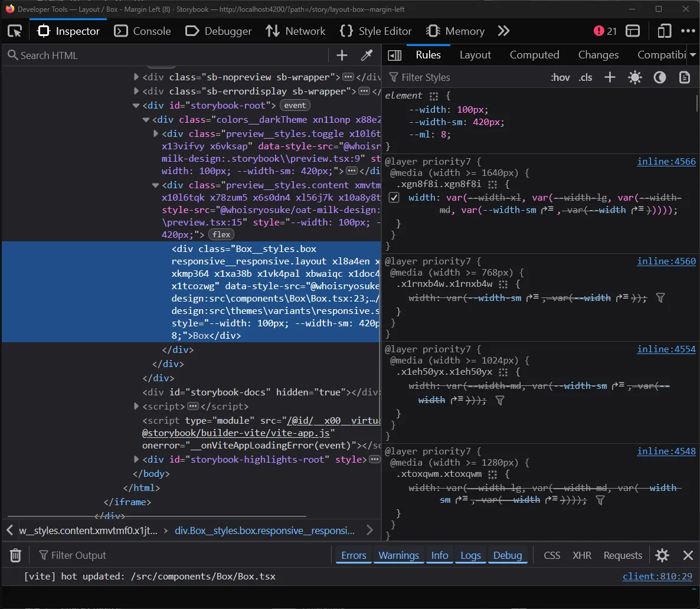Viewport: 700px width, 609px height.
Task: Toggle the pseudo-class panel with :hov
Action: (x=560, y=77)
